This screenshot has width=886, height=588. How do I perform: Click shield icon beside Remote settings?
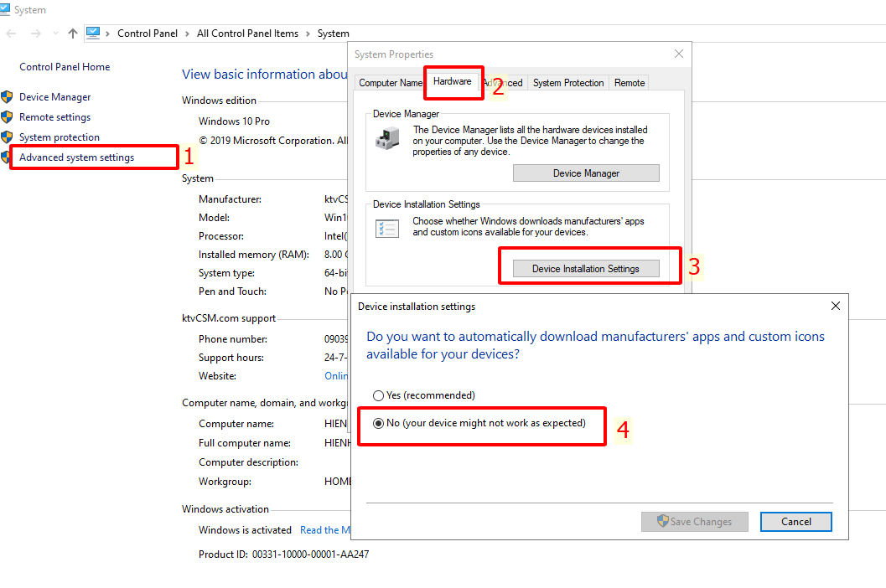[x=7, y=117]
